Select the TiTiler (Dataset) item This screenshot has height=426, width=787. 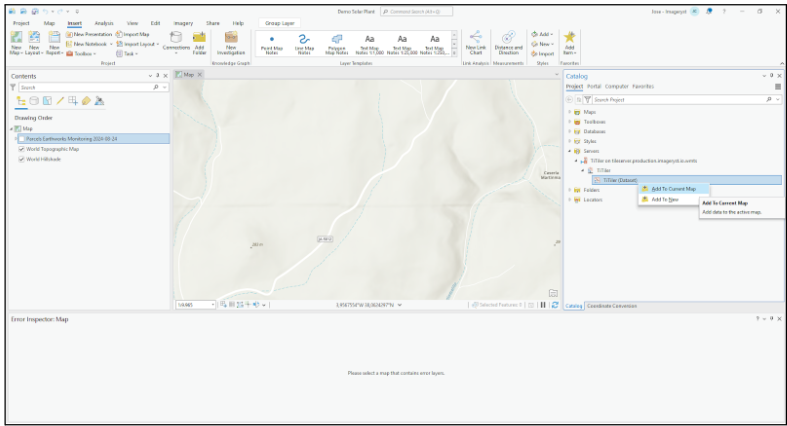pyautogui.click(x=687, y=180)
